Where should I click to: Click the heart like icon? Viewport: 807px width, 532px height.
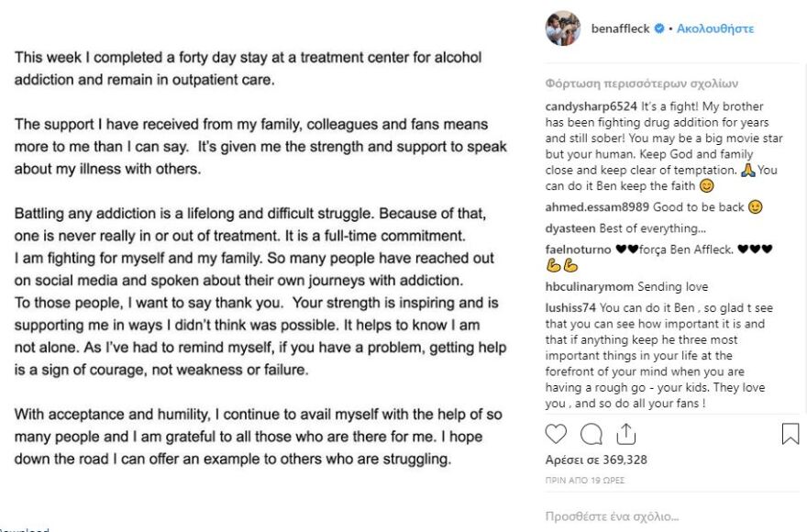click(557, 434)
